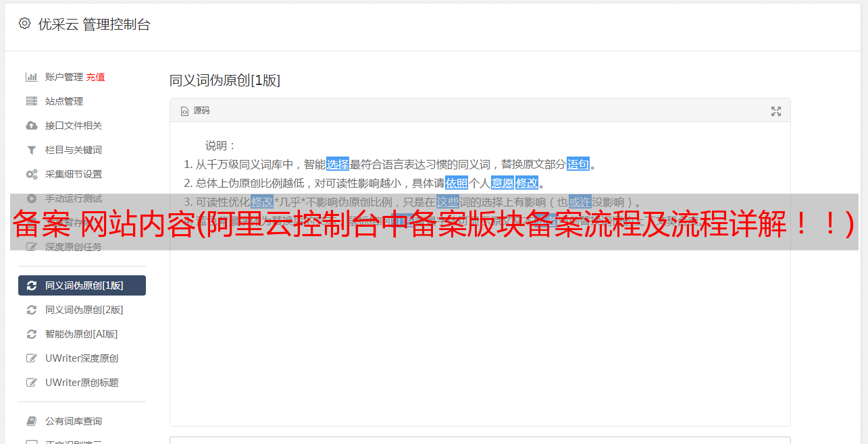Image resolution: width=868 pixels, height=444 pixels.
Task: Click the 源码 source code button
Action: [195, 111]
